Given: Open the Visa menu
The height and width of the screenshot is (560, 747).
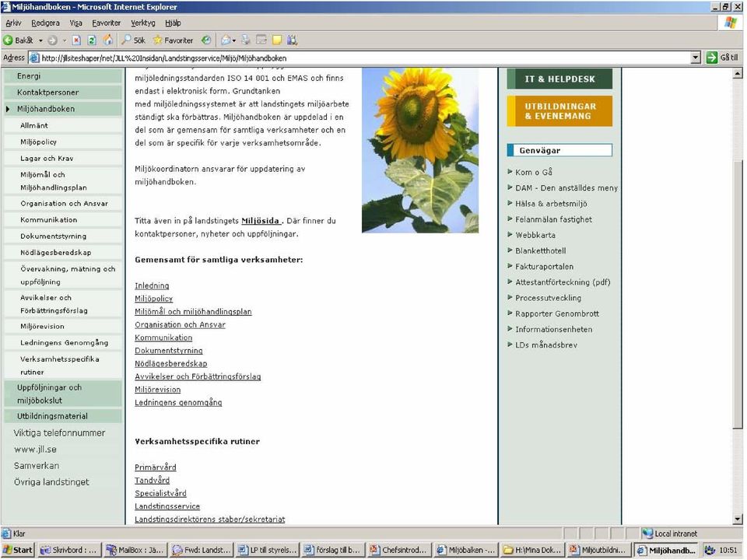Looking at the screenshot, I should coord(75,23).
